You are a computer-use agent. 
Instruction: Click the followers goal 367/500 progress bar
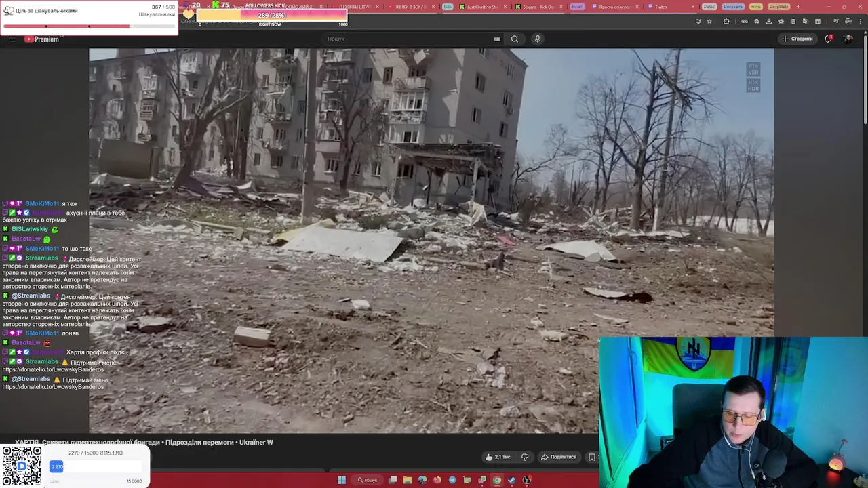coord(88,26)
